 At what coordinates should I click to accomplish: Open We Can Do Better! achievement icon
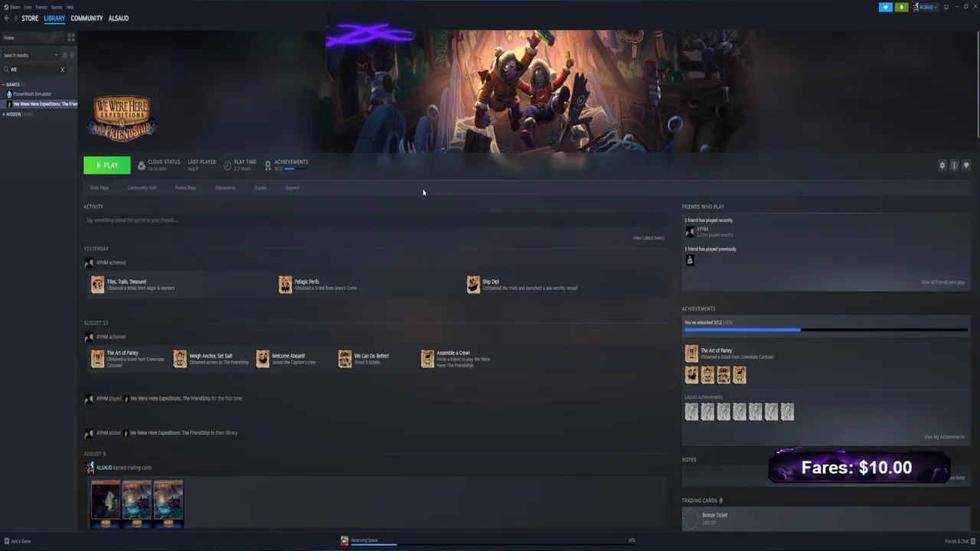pyautogui.click(x=345, y=359)
